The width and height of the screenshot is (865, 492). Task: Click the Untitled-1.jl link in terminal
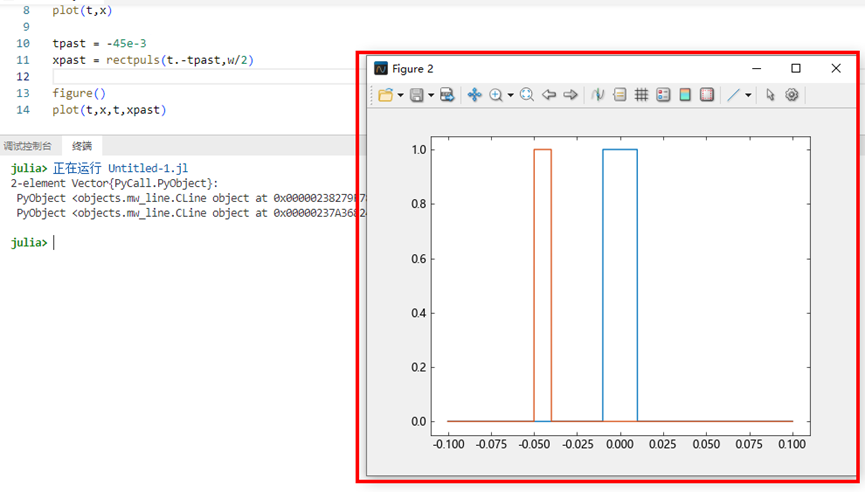tap(148, 168)
